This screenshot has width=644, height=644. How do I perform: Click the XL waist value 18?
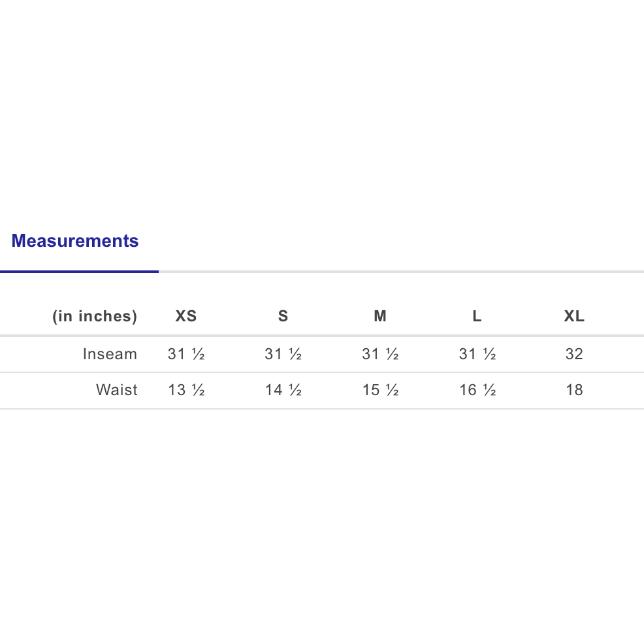click(574, 390)
